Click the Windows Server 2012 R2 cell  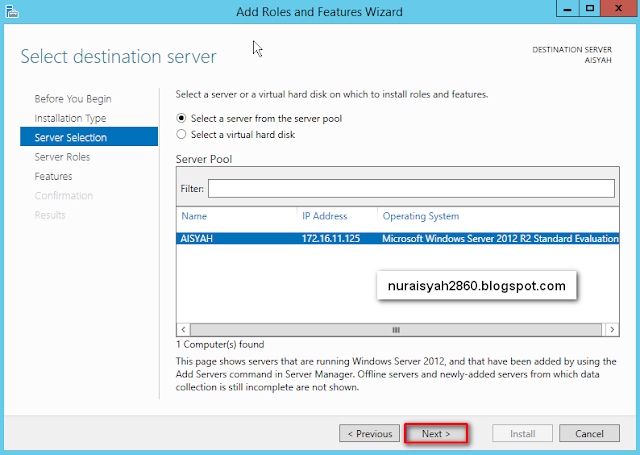point(500,238)
